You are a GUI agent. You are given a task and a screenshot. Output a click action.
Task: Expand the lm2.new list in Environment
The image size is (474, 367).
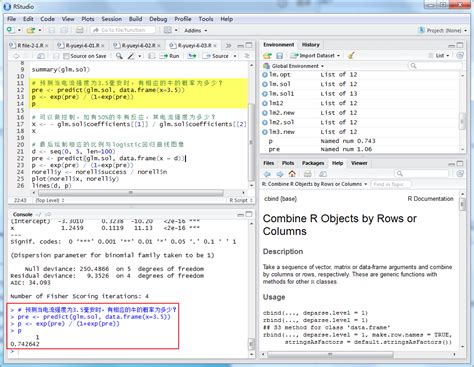(x=265, y=113)
